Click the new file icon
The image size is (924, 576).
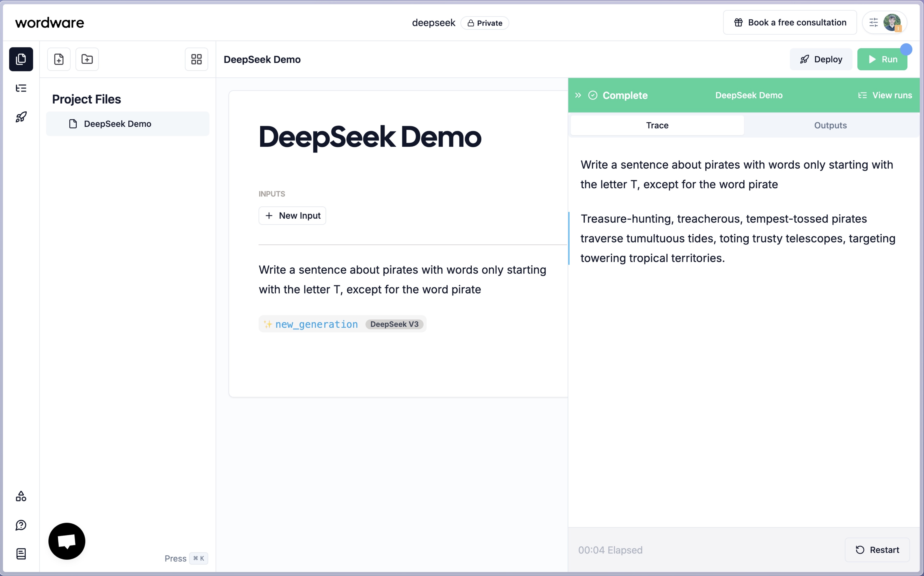coord(59,59)
